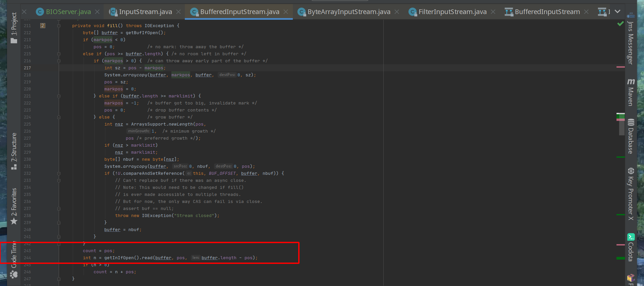
Task: Click the fold end marker at line 247
Action: coord(59,279)
